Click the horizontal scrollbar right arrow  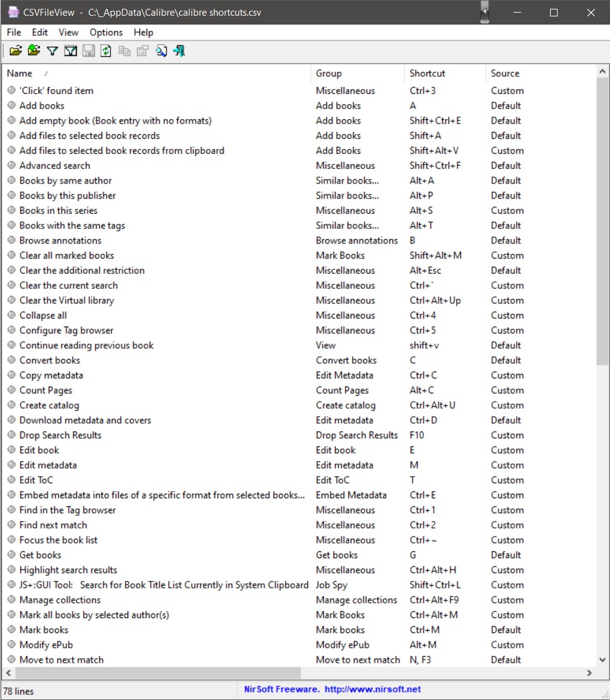coord(589,672)
